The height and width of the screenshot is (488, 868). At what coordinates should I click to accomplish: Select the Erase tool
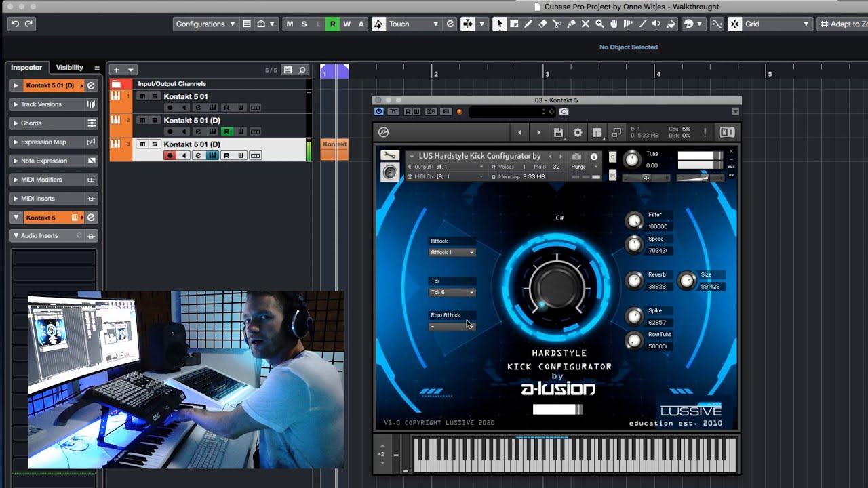click(542, 24)
